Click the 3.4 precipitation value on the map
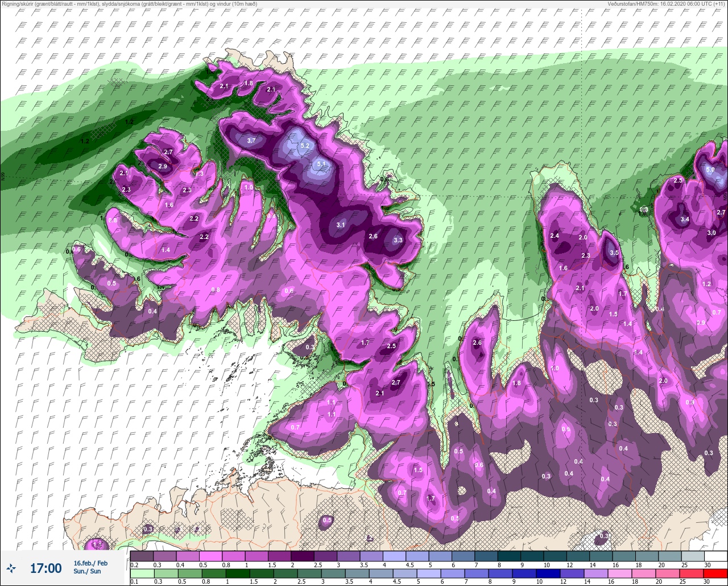The width and height of the screenshot is (728, 586). click(685, 219)
